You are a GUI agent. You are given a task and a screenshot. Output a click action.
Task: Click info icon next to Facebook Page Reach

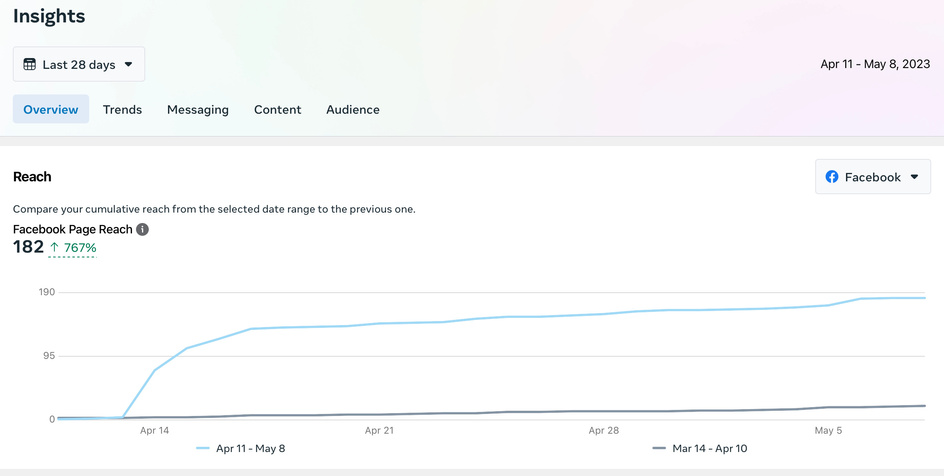(143, 229)
